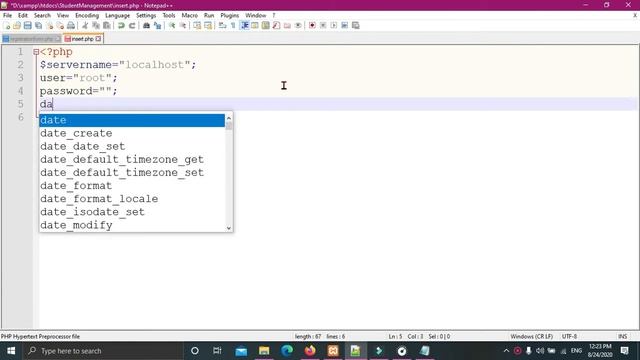640x360 pixels.
Task: Toggle the INS insert mode indicator
Action: (x=622, y=336)
